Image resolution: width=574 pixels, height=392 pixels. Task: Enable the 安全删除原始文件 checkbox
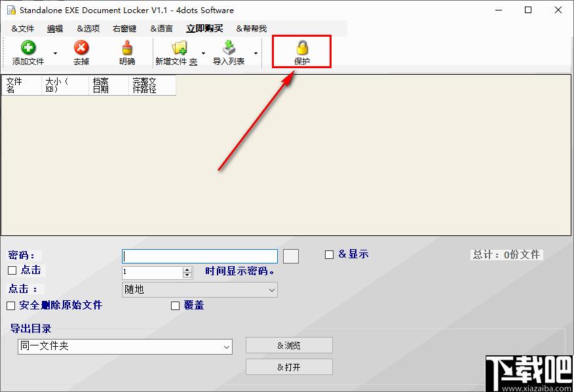(11, 305)
